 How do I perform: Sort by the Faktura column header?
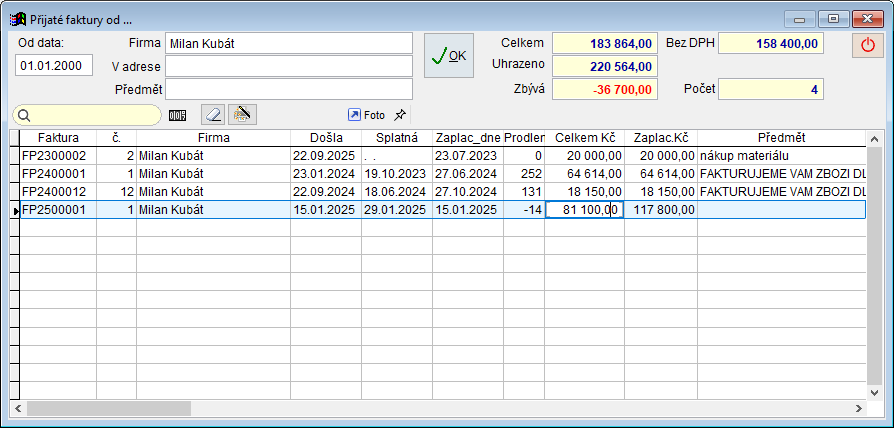click(x=58, y=137)
